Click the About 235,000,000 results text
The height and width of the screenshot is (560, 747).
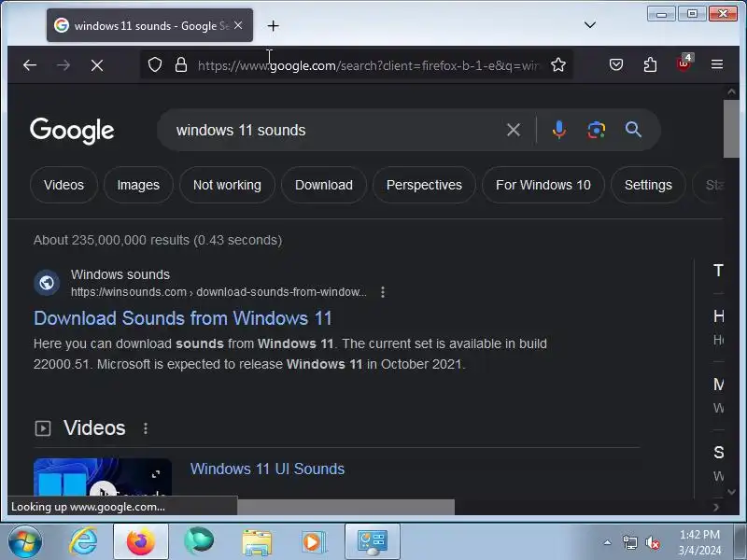tap(158, 240)
